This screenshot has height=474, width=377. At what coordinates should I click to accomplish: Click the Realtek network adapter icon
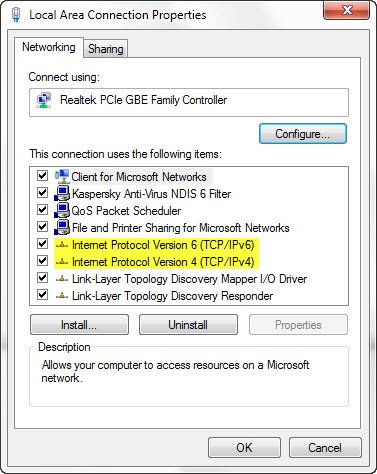(44, 100)
